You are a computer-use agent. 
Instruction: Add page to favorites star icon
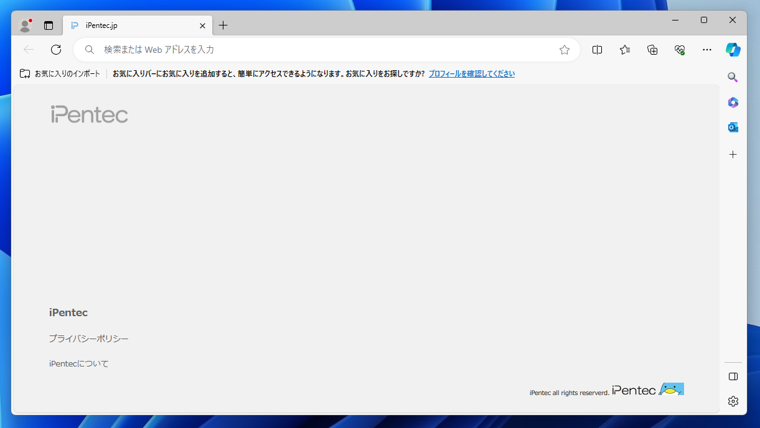[x=564, y=49]
